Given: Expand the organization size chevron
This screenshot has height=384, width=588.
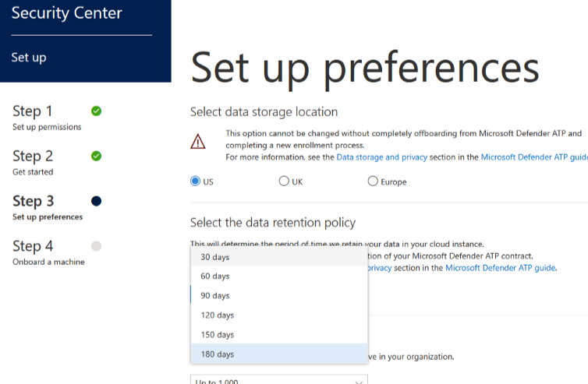Looking at the screenshot, I should click(x=359, y=382).
